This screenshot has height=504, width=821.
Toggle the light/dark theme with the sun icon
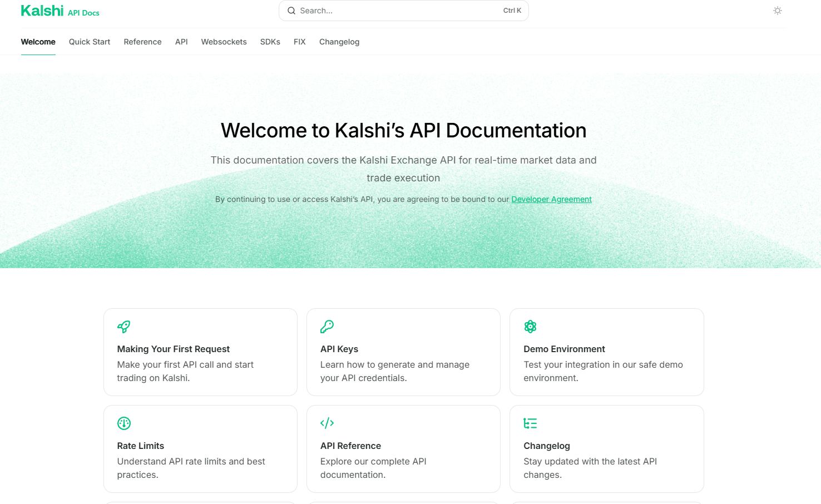(777, 11)
